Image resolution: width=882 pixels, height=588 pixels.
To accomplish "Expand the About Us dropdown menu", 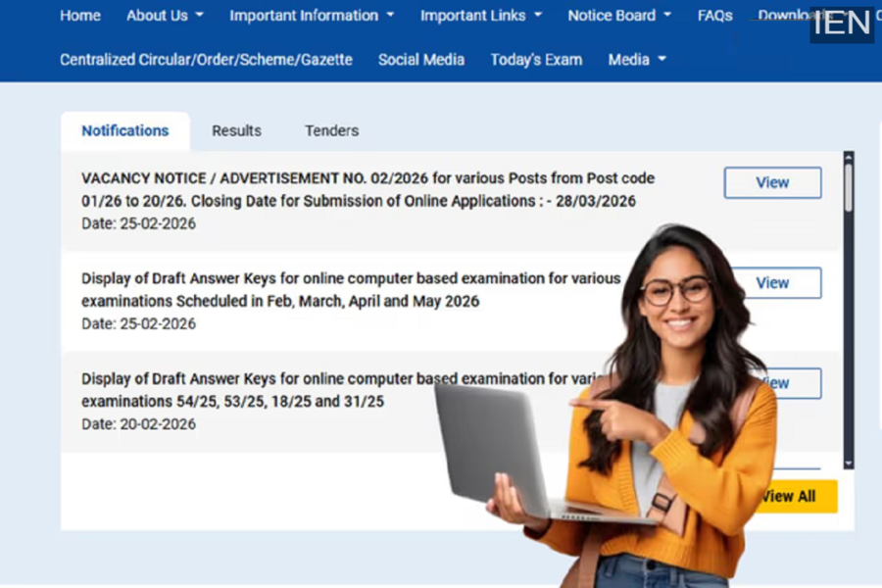I will [x=165, y=16].
